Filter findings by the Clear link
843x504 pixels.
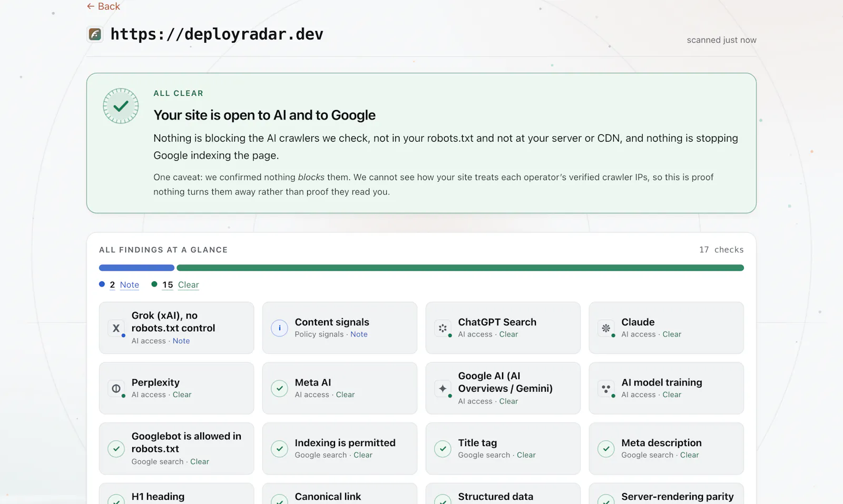point(188,285)
